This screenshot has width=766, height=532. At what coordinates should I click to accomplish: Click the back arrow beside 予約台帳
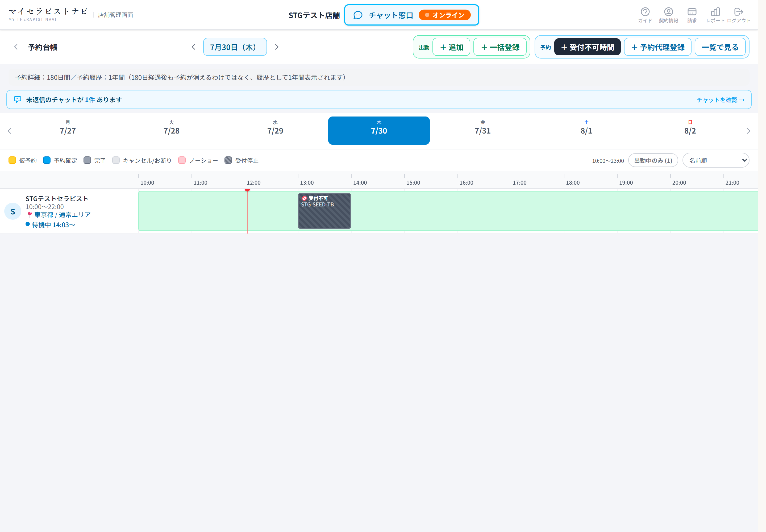click(16, 47)
